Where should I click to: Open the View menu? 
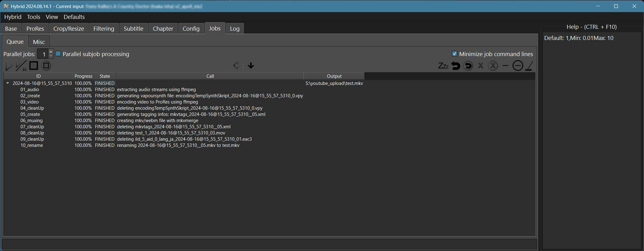coord(52,17)
